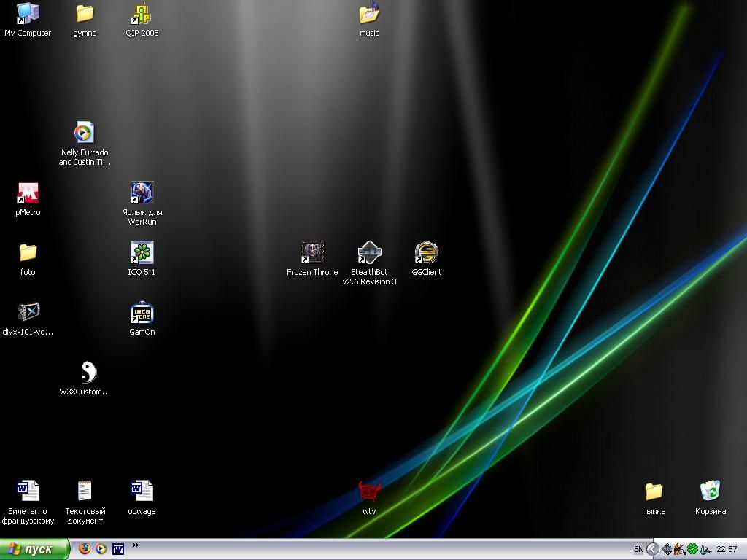Select the W3XCustom yin-yang icon

tap(85, 373)
